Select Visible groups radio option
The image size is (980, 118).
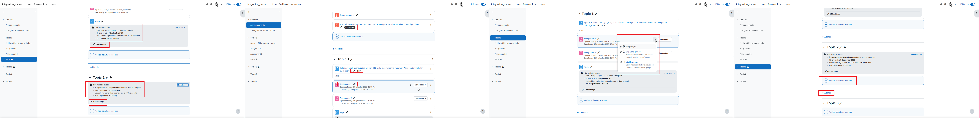pyautogui.click(x=624, y=62)
